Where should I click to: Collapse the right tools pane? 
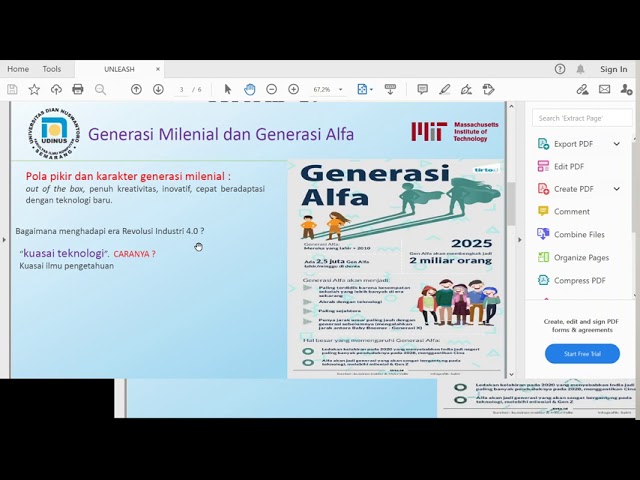pos(518,239)
